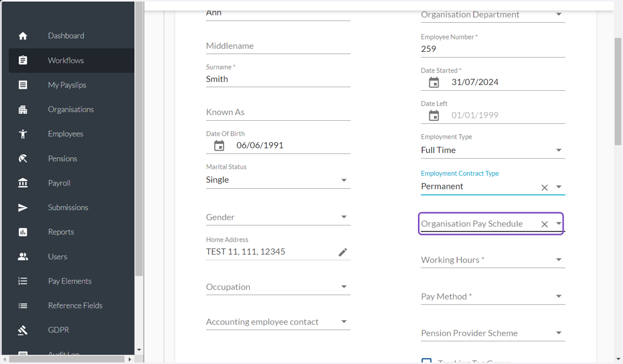The image size is (623, 364).
Task: Expand Pension Provider Scheme dropdown
Action: click(x=559, y=333)
